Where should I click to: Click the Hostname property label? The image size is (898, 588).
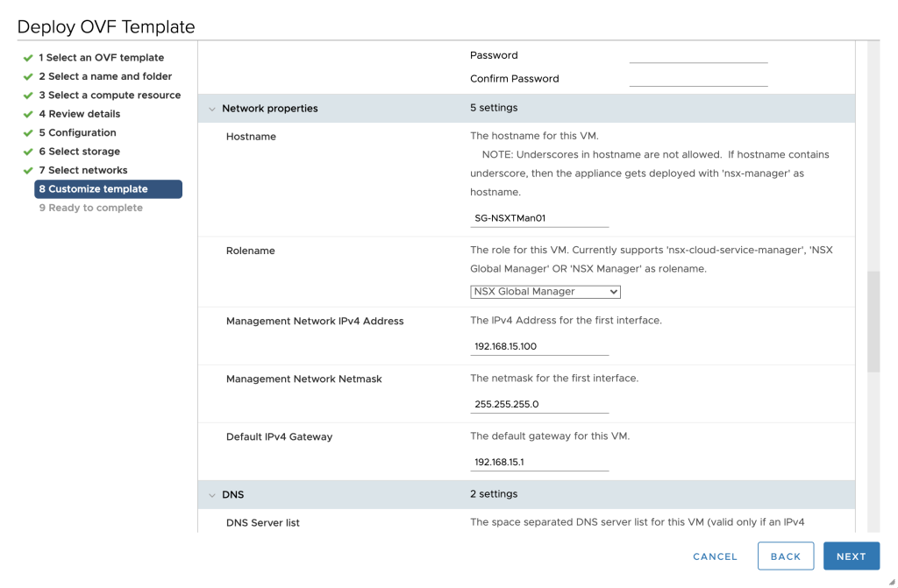pyautogui.click(x=251, y=136)
